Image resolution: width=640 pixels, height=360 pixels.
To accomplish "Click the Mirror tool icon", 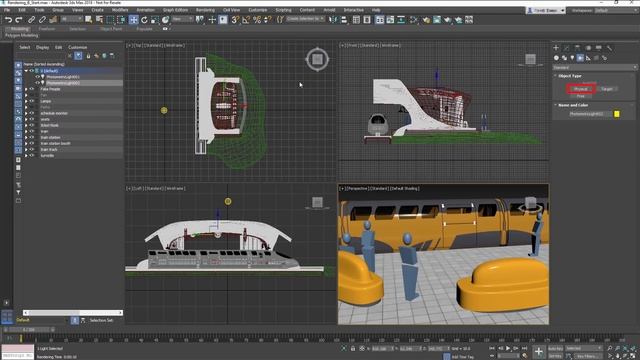I will pos(333,20).
